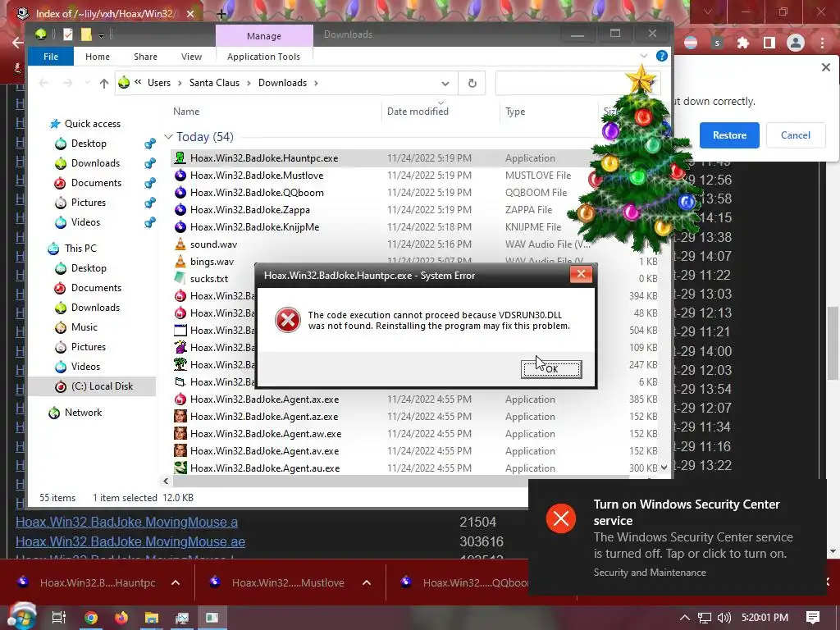Select the Manage contextual tab

263,36
